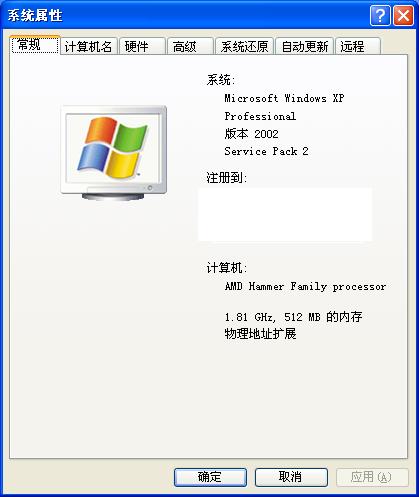Click the greyed-out 应用(A) button
This screenshot has height=497, width=419.
pos(372,477)
